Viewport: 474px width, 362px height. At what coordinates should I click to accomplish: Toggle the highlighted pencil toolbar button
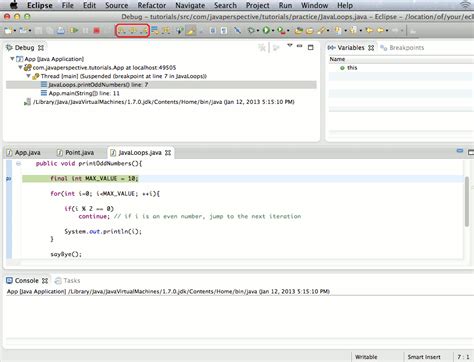[191, 31]
